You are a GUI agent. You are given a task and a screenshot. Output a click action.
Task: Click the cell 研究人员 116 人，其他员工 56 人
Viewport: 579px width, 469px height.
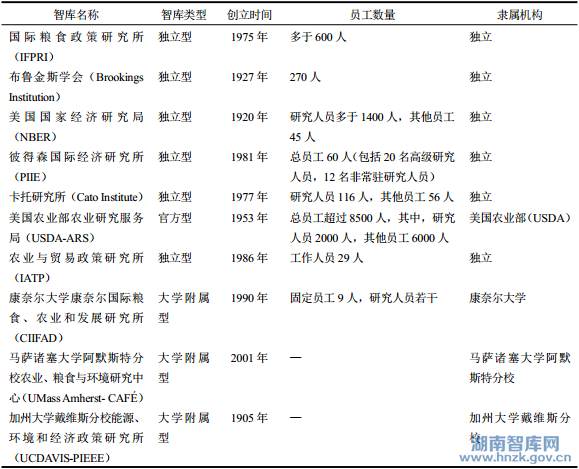(371, 197)
